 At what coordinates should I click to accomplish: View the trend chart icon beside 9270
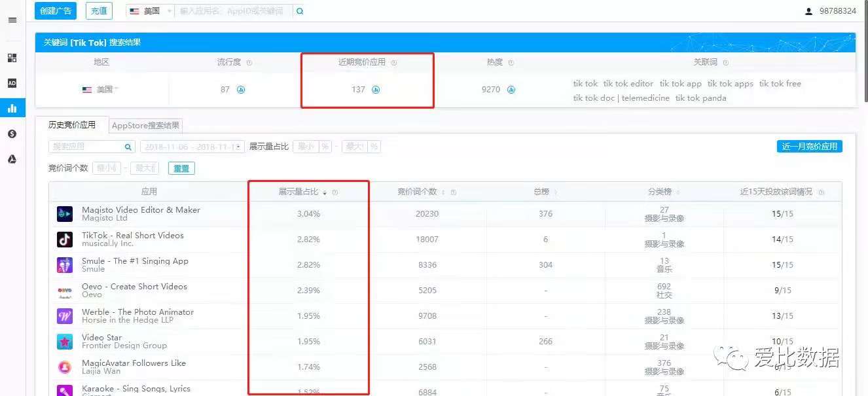[x=511, y=90]
